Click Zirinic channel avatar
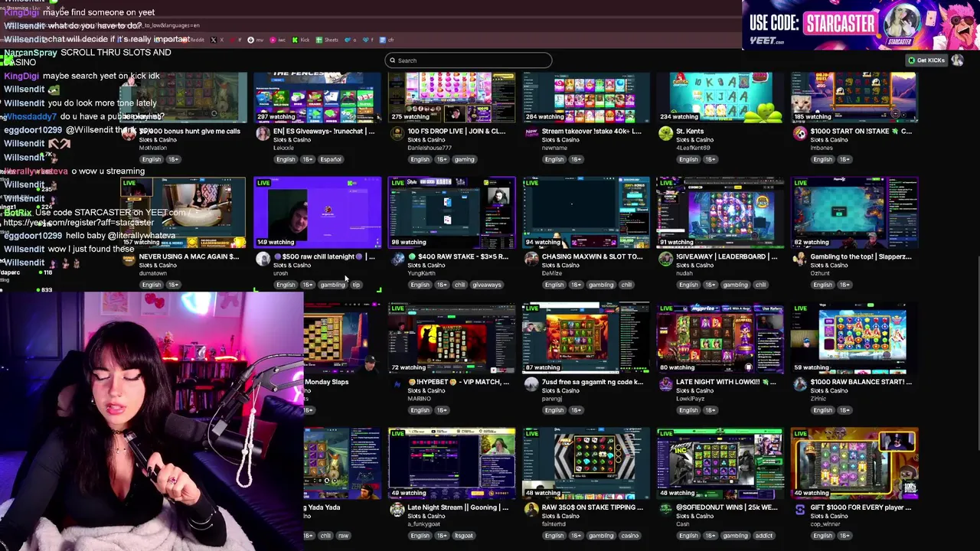Viewport: 980px width, 551px height. (x=800, y=385)
